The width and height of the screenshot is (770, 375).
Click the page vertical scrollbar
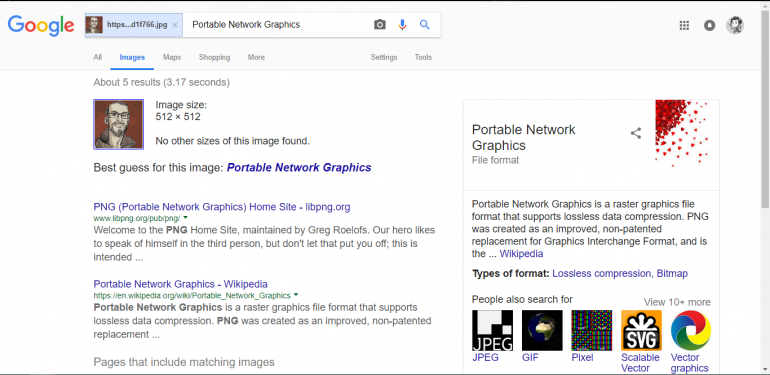[765, 108]
